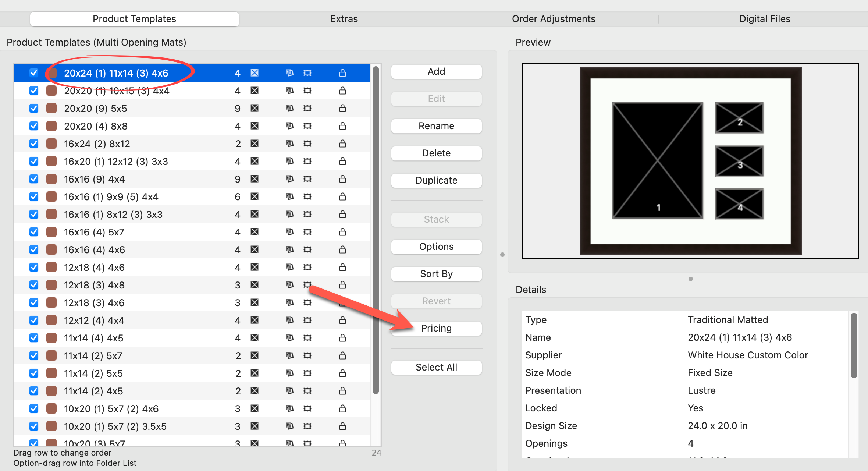Viewport: 868px width, 471px height.
Task: Click mat icon on 16x16 (9) 4x4 row
Action: pos(289,179)
